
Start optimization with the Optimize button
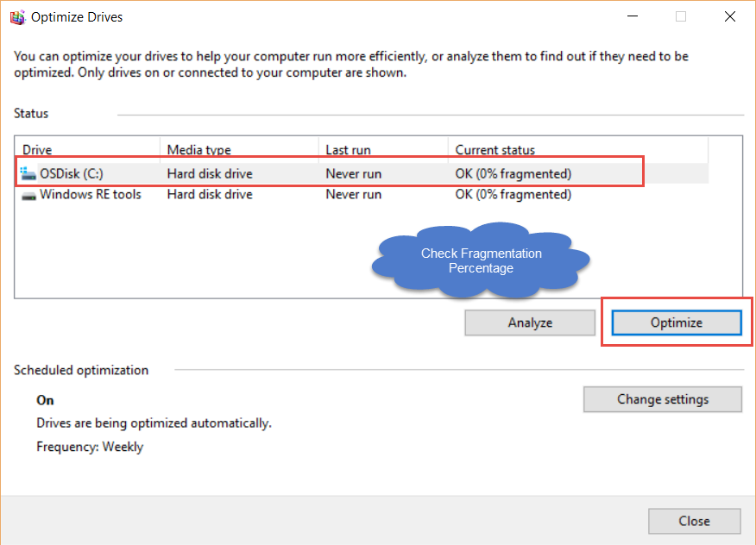click(x=677, y=323)
